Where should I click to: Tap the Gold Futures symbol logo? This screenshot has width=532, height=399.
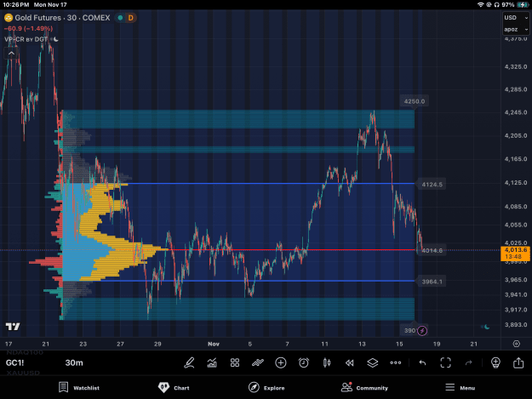(9, 18)
